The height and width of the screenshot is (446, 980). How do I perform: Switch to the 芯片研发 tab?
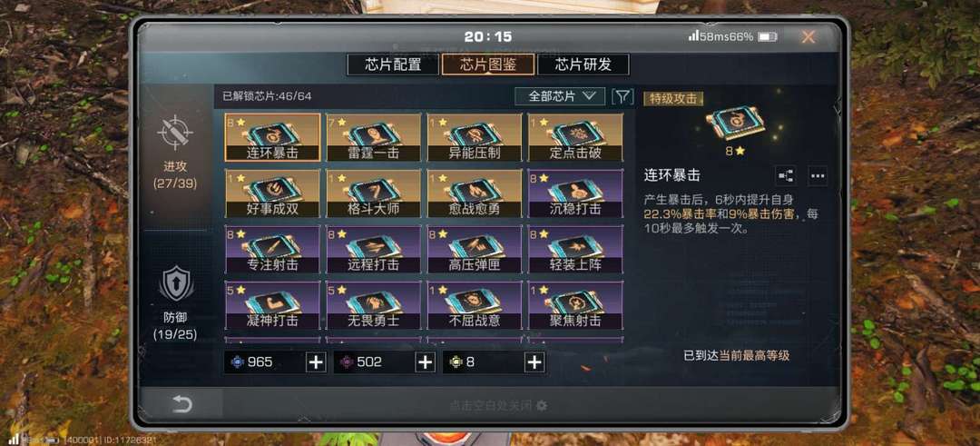583,64
